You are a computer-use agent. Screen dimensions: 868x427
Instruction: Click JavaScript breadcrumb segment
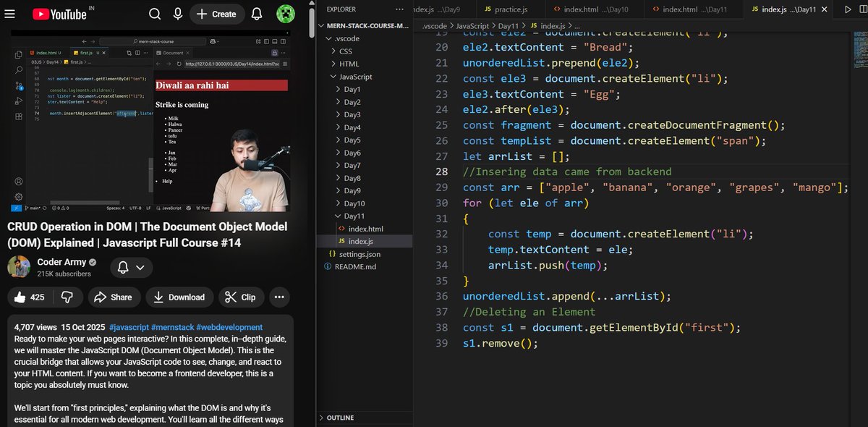(473, 26)
